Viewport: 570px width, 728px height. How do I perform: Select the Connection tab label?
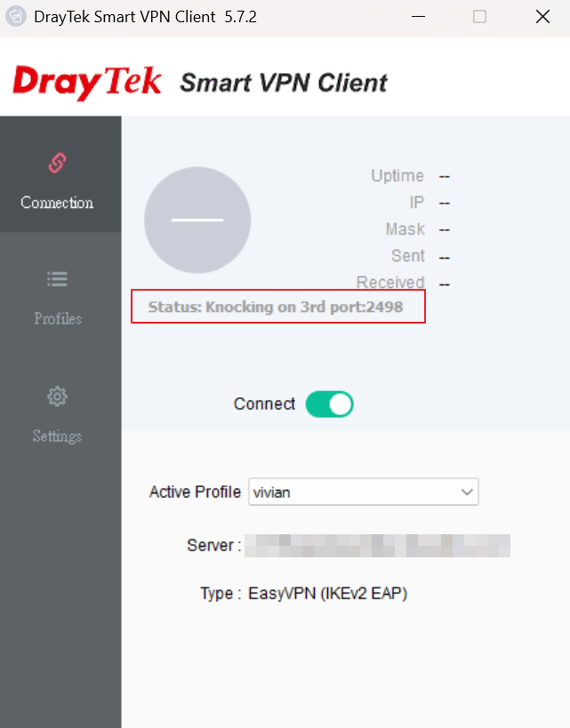point(57,203)
